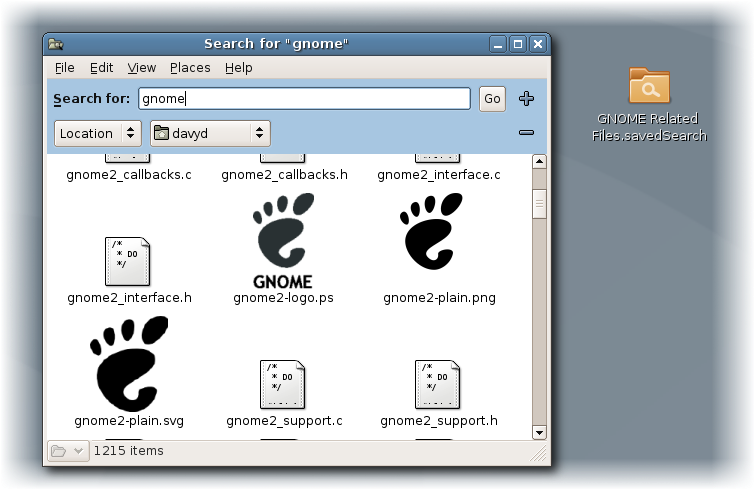This screenshot has height=489, width=754.
Task: Open the File menu
Action: tap(64, 68)
